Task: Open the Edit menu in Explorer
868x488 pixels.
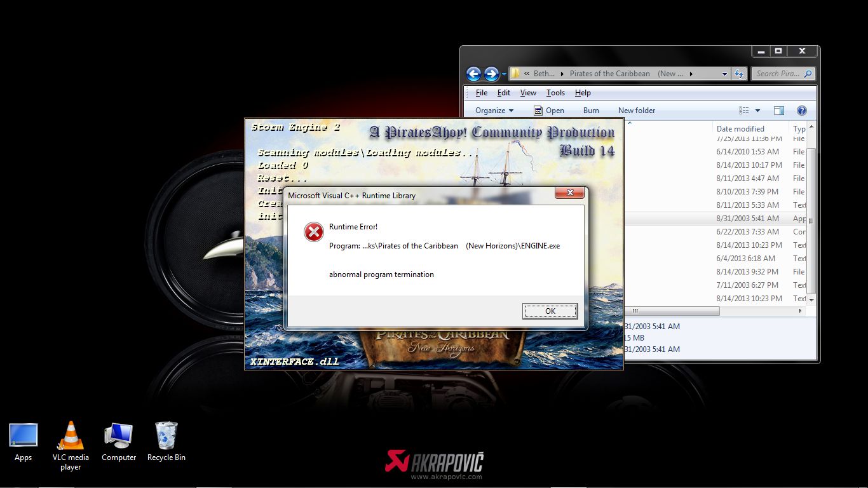Action: click(x=504, y=93)
